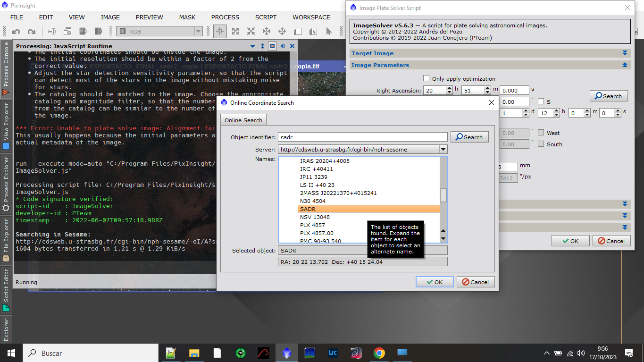Open Google Chrome from the taskbar

(x=379, y=353)
